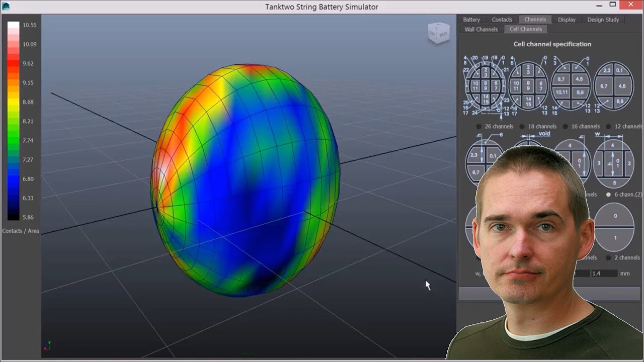This screenshot has width=644, height=362.
Task: Click the legend value 6.80
Action: tap(28, 179)
